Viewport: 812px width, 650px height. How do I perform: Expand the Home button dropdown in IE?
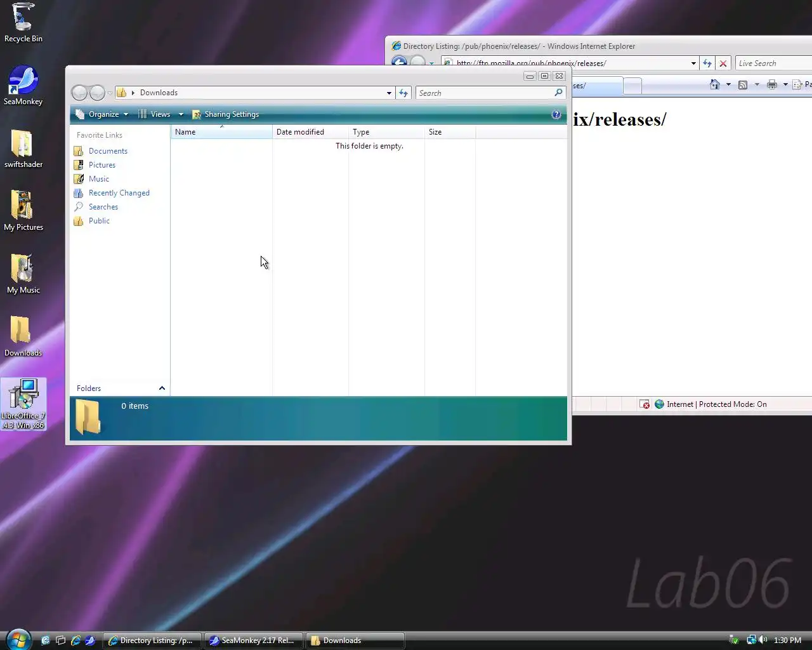(728, 84)
